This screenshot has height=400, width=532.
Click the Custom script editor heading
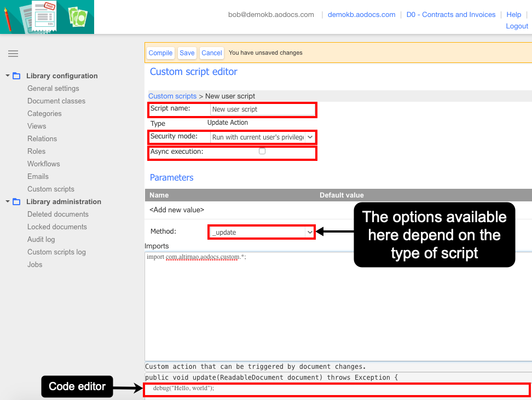[x=193, y=72]
